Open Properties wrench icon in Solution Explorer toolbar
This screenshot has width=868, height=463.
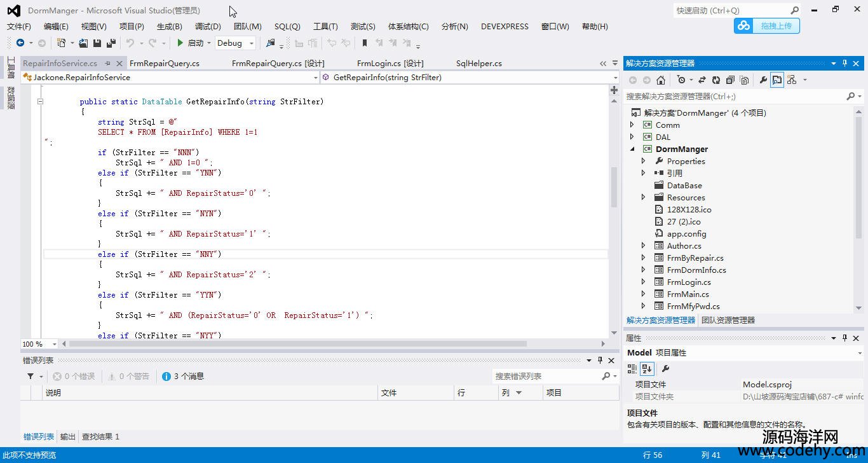click(763, 80)
